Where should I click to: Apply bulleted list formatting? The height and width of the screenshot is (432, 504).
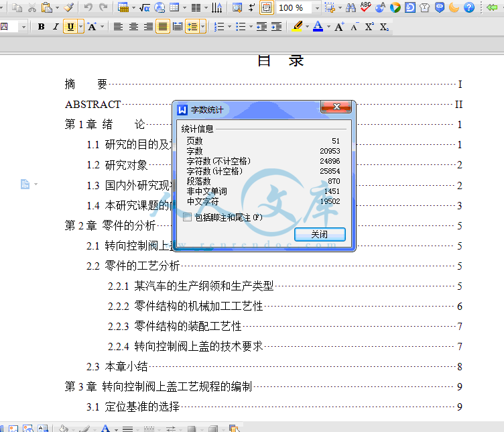[241, 27]
